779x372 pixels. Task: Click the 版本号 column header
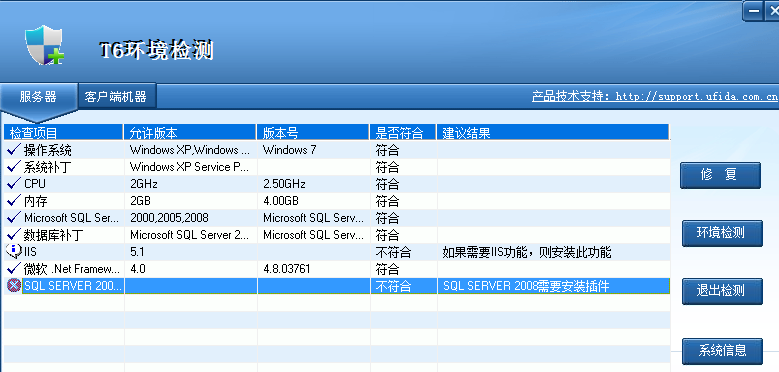point(313,133)
